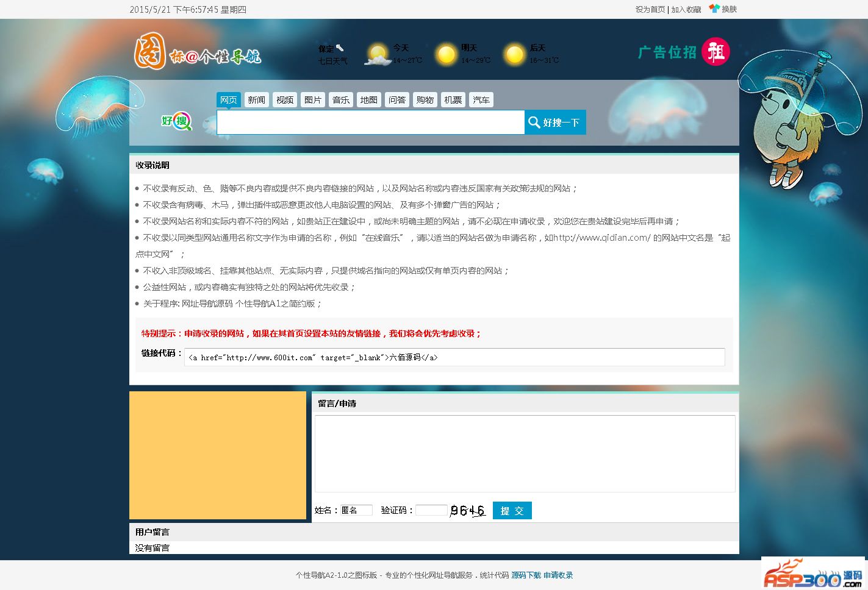This screenshot has width=868, height=590.
Task: Click tomorrow's temperature 14~29℃
Action: coord(476,60)
